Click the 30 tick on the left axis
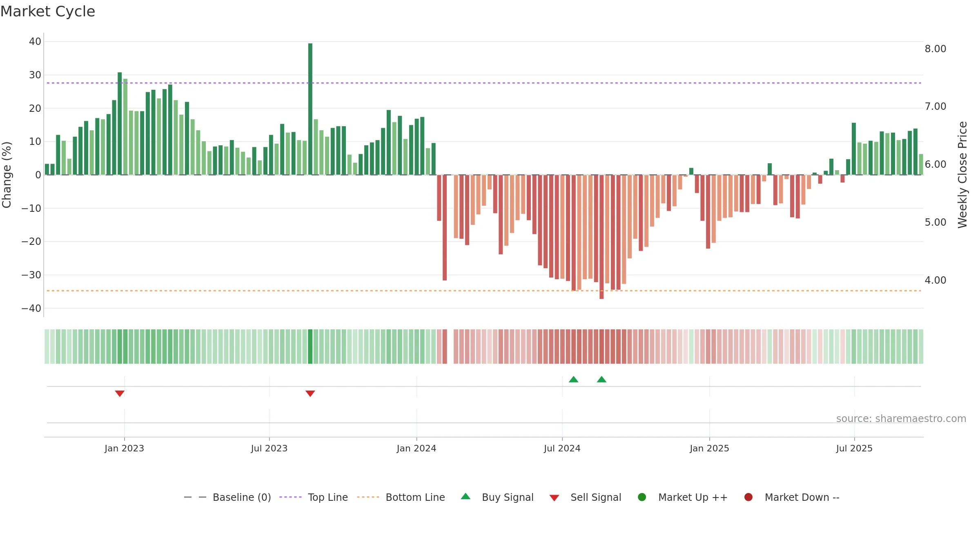The image size is (980, 551). click(x=35, y=75)
